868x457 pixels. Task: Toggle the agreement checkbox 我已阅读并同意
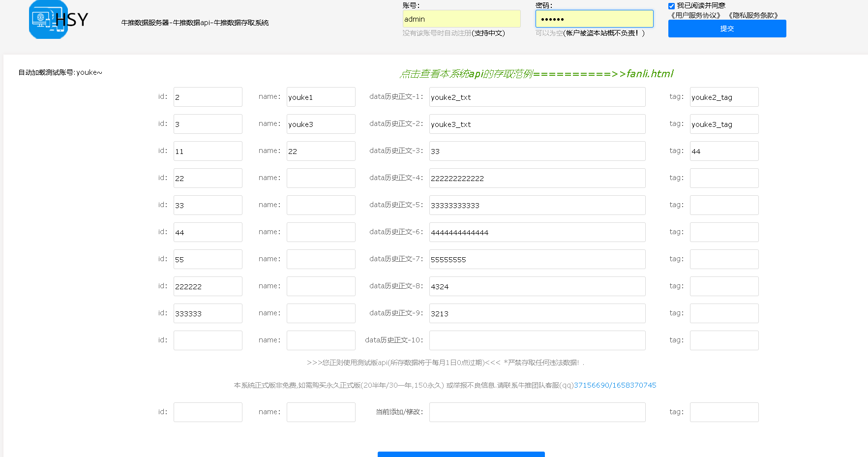[671, 6]
